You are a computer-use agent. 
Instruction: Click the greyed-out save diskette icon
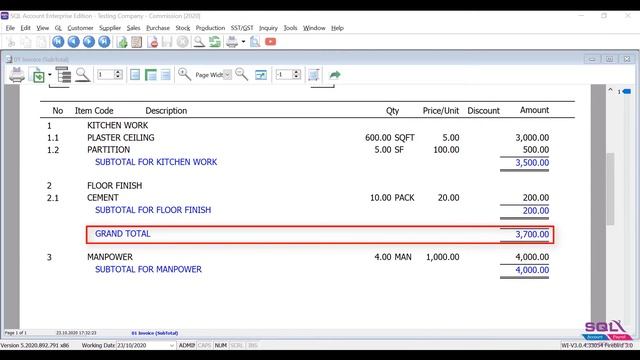167,42
